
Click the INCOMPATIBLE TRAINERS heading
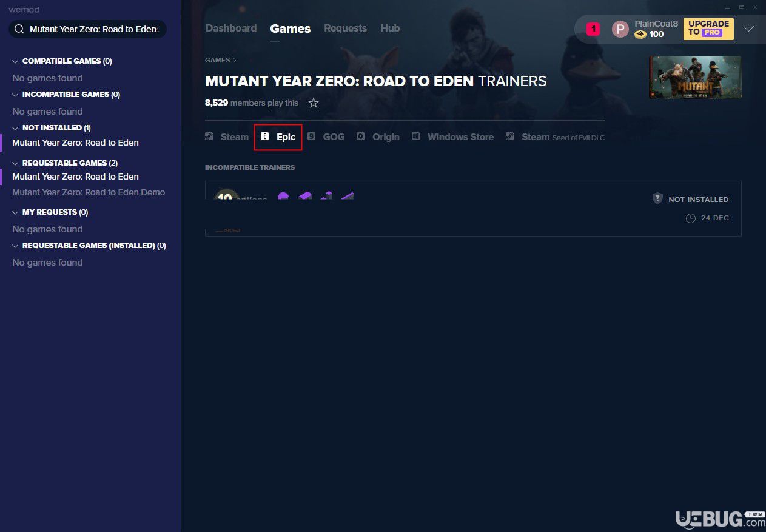click(250, 167)
